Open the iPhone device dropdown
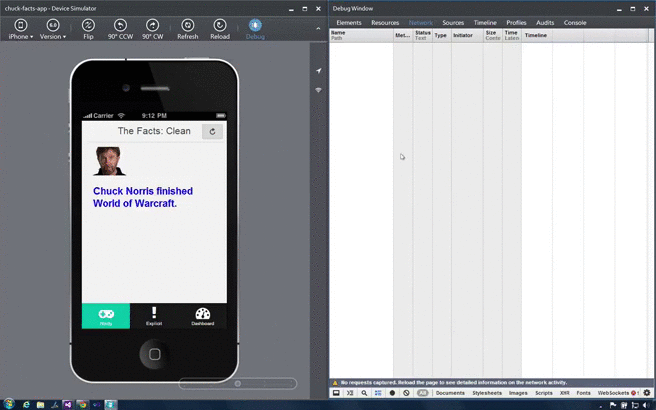This screenshot has width=656, height=410. click(x=20, y=29)
